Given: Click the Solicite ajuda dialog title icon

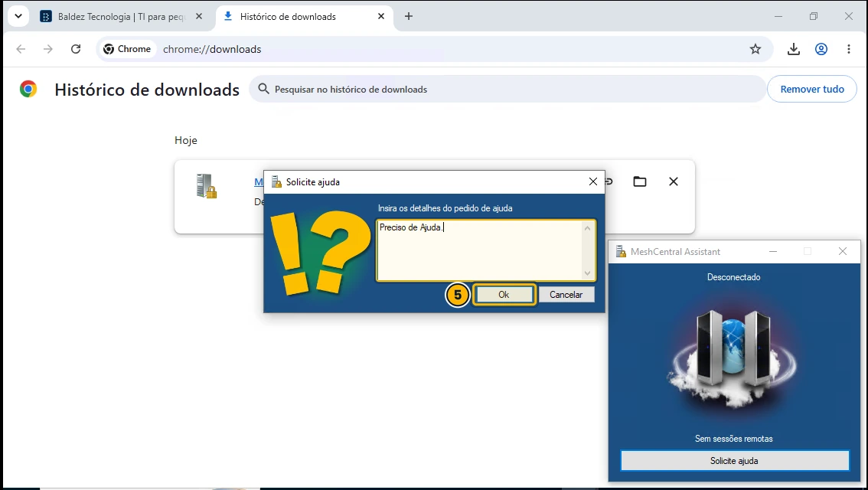Looking at the screenshot, I should [276, 181].
